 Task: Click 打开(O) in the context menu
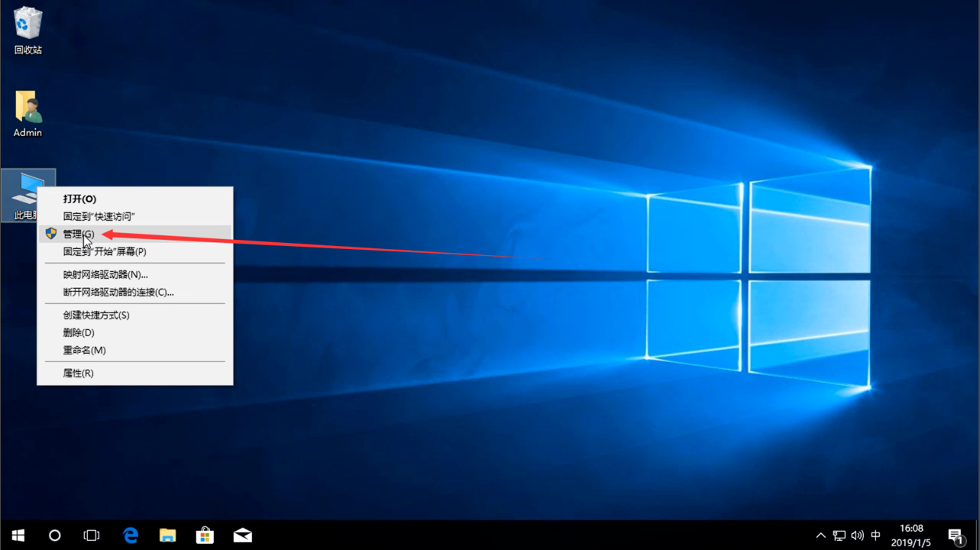[x=79, y=199]
